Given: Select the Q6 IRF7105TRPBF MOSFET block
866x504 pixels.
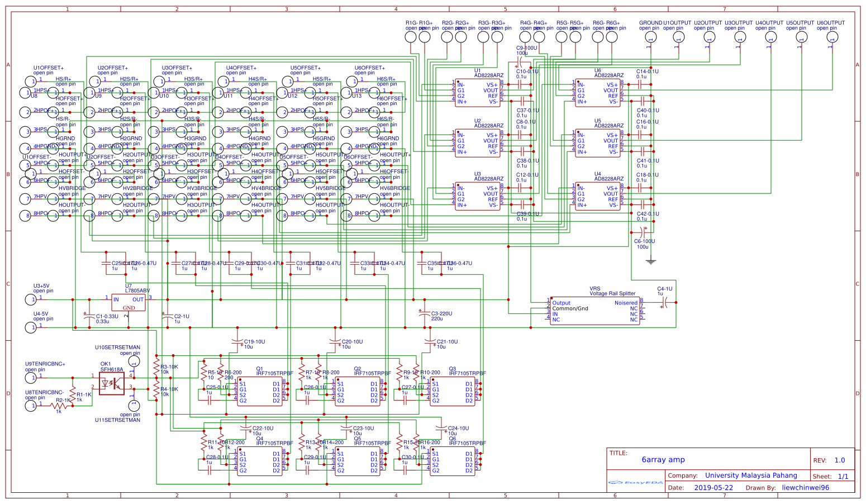Looking at the screenshot, I should click(x=453, y=462).
